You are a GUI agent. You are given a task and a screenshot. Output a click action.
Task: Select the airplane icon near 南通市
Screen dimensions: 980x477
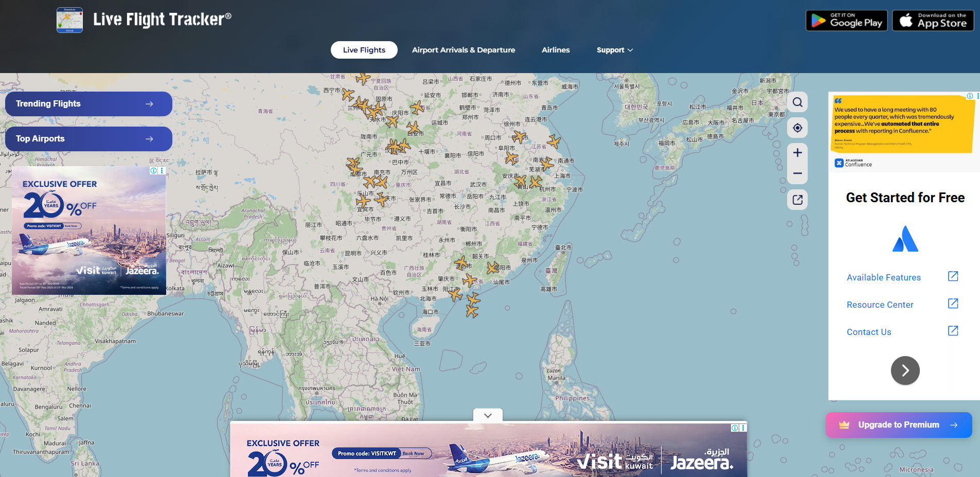(547, 164)
